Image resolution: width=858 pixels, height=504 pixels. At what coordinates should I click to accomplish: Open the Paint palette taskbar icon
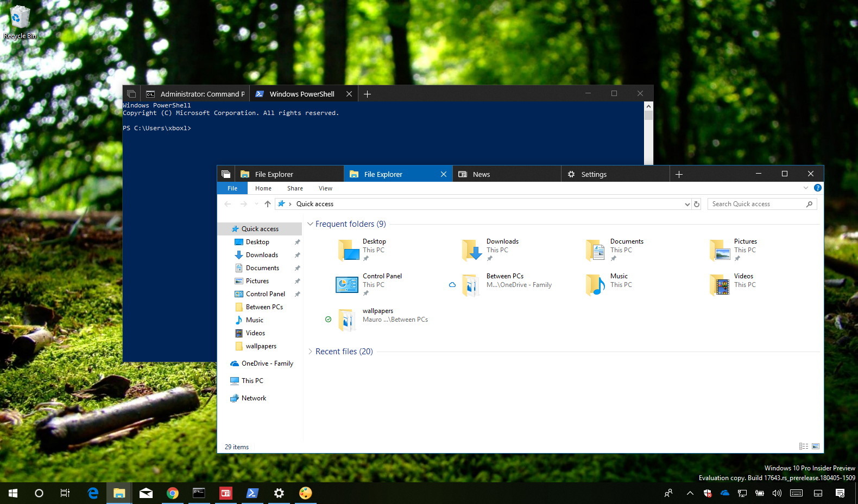(x=306, y=493)
